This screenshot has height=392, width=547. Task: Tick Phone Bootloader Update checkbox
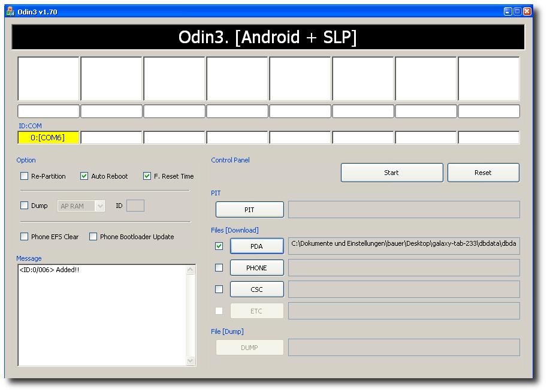click(93, 236)
